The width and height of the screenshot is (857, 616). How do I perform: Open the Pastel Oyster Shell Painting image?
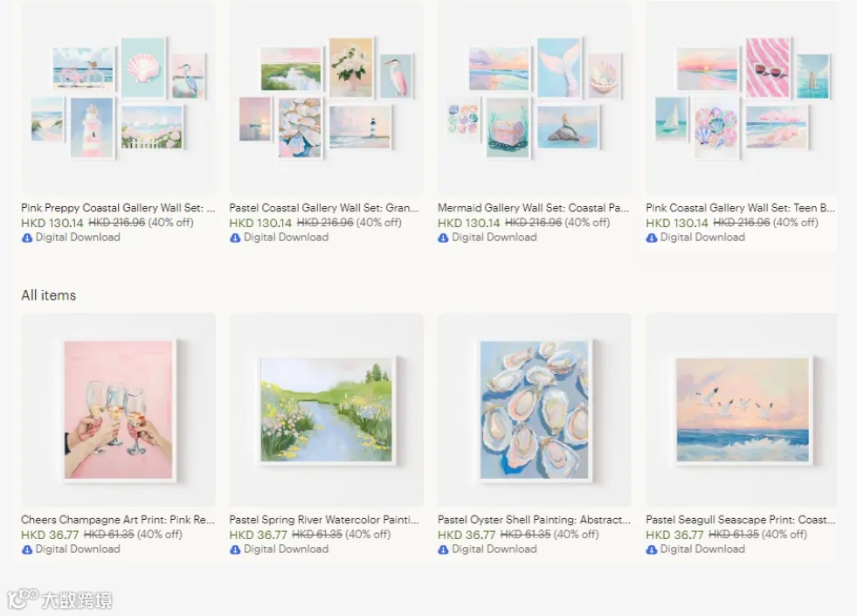535,410
